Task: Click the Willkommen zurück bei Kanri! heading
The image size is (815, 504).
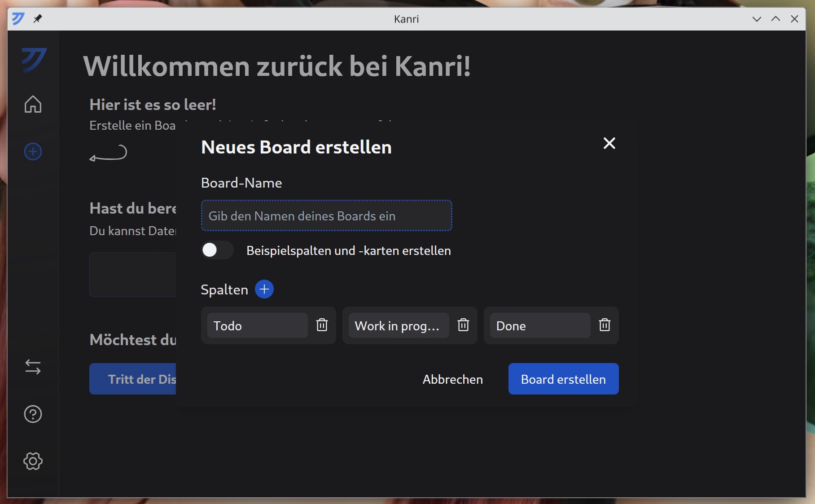Action: click(x=277, y=66)
